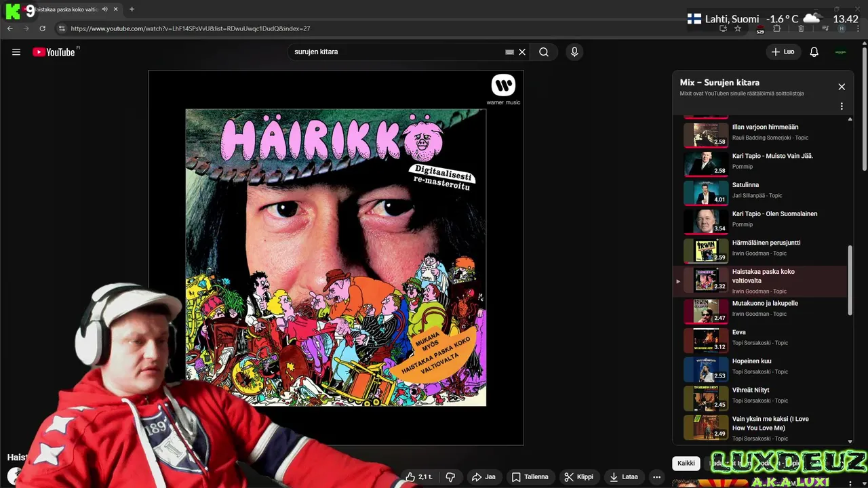Viewport: 868px width, 488px height.
Task: Open the browser profile icon H
Action: 842,28
